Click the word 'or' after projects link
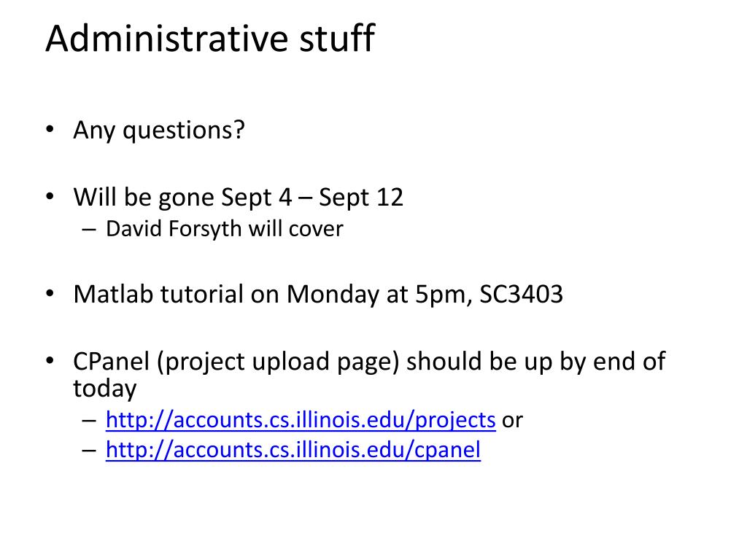The width and height of the screenshot is (747, 560). (513, 421)
